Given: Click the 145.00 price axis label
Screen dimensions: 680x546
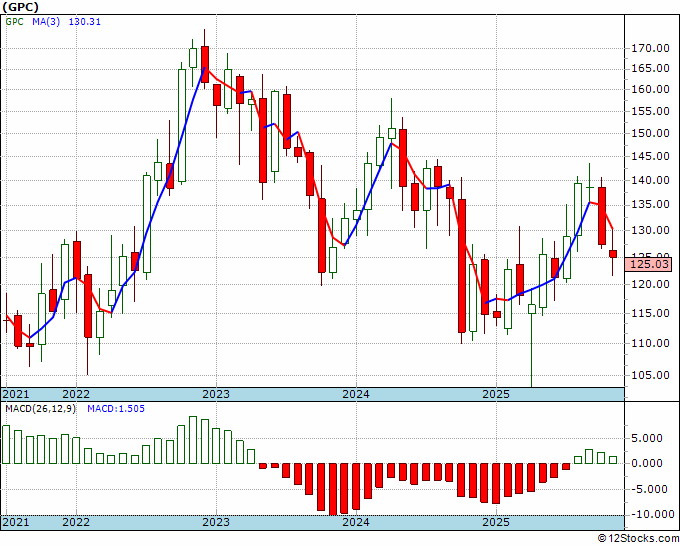Looking at the screenshot, I should pos(649,156).
